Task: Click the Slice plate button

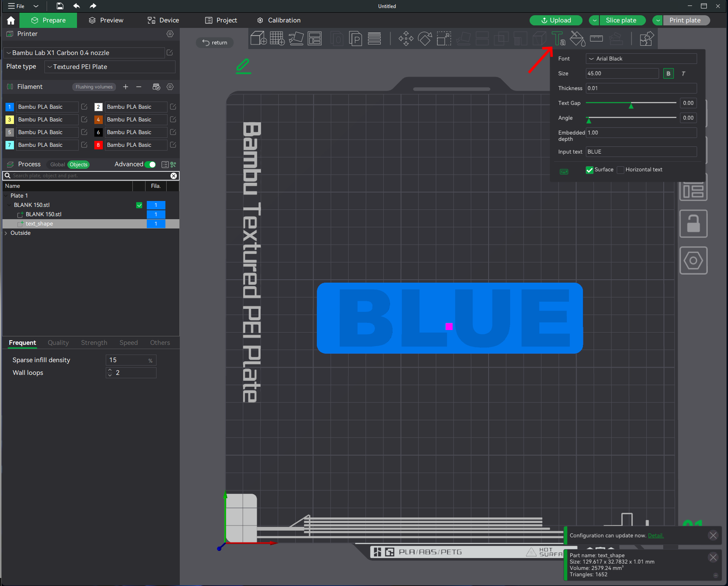Action: click(x=621, y=20)
